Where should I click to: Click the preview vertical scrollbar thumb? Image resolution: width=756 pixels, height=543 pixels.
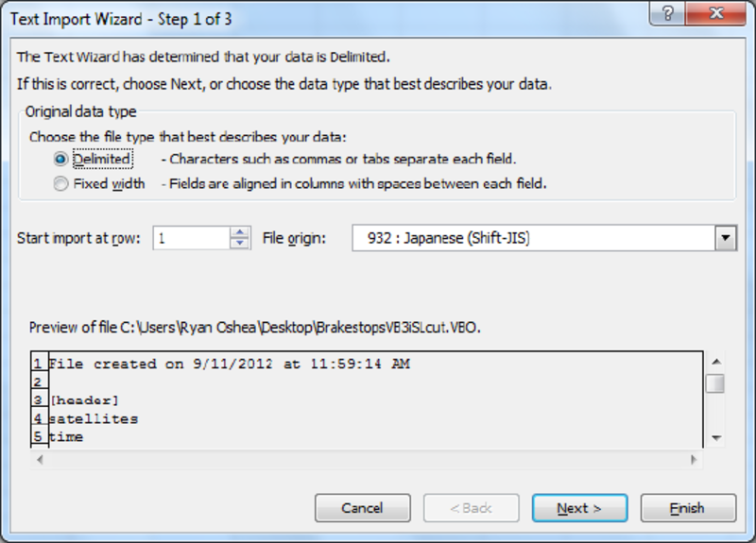715,382
